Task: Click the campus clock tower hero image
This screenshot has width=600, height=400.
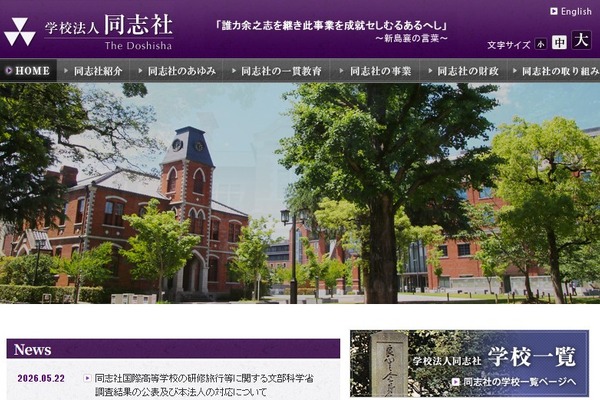Action: (x=300, y=193)
